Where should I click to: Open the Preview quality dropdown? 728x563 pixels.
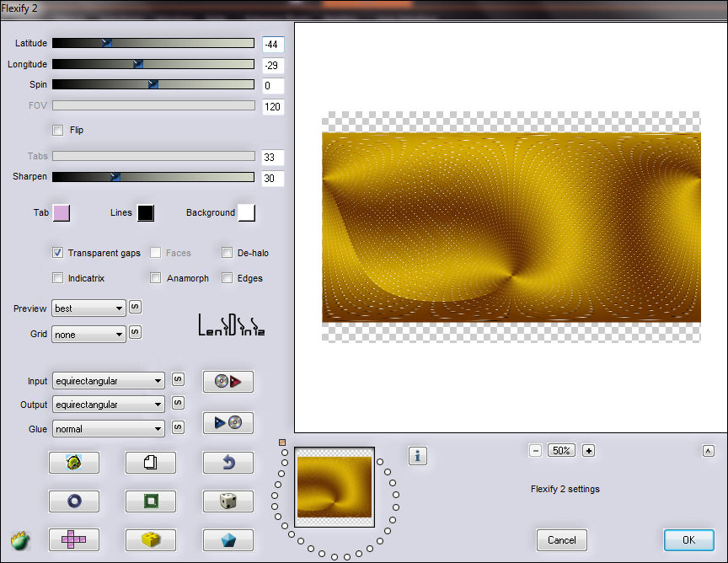pos(88,308)
